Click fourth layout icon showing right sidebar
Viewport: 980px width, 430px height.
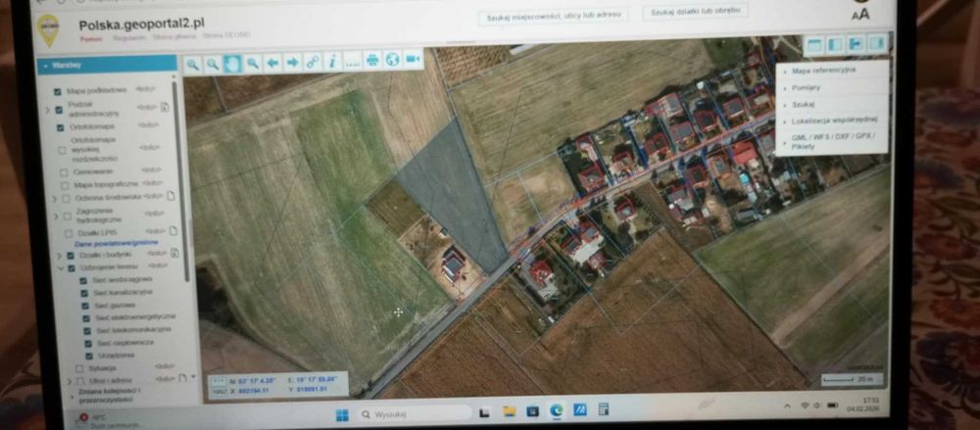coord(877,43)
